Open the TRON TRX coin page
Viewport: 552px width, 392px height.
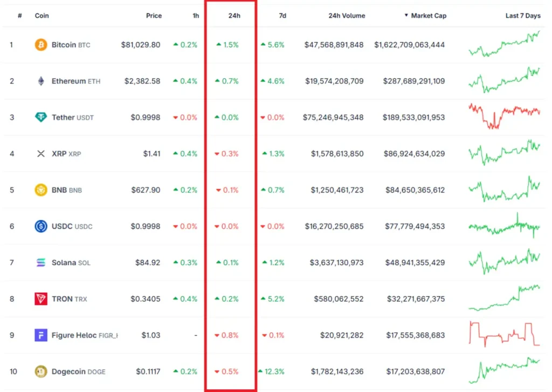coord(69,299)
